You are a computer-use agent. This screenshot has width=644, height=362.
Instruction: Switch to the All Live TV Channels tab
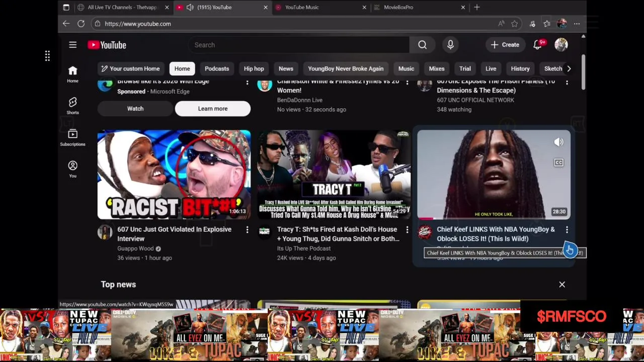(x=122, y=7)
